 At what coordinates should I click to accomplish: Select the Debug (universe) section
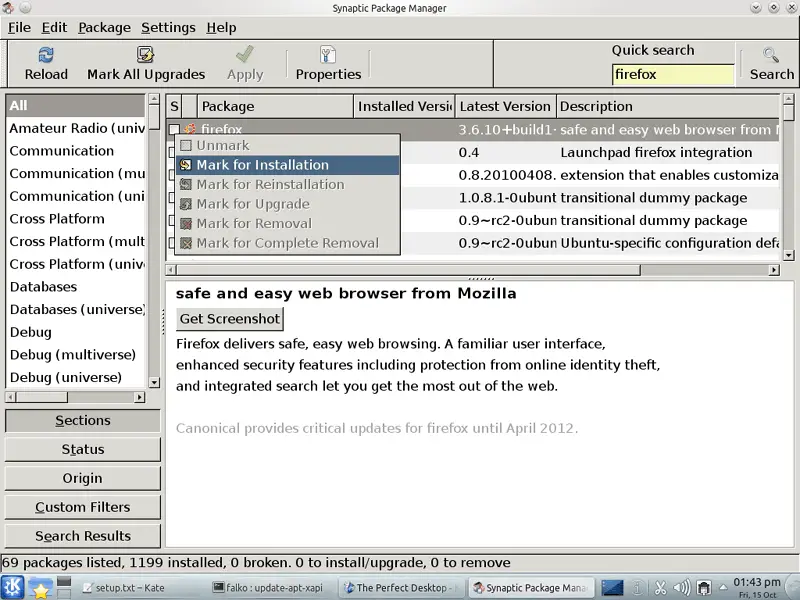76,378
